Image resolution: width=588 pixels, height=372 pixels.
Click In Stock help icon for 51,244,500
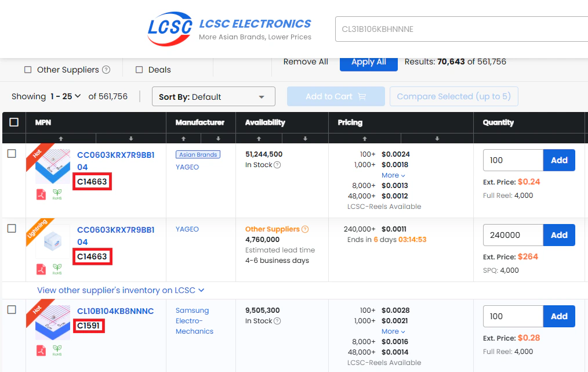277,165
